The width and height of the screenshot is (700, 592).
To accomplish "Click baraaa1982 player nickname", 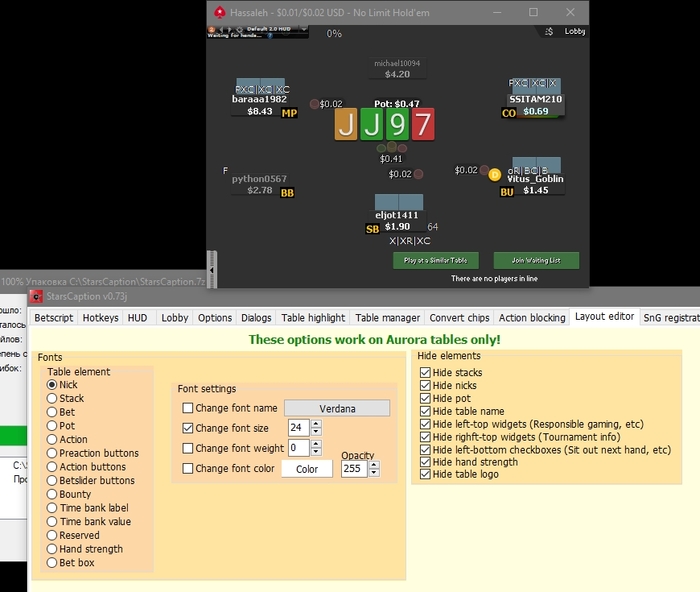I will pyautogui.click(x=259, y=99).
